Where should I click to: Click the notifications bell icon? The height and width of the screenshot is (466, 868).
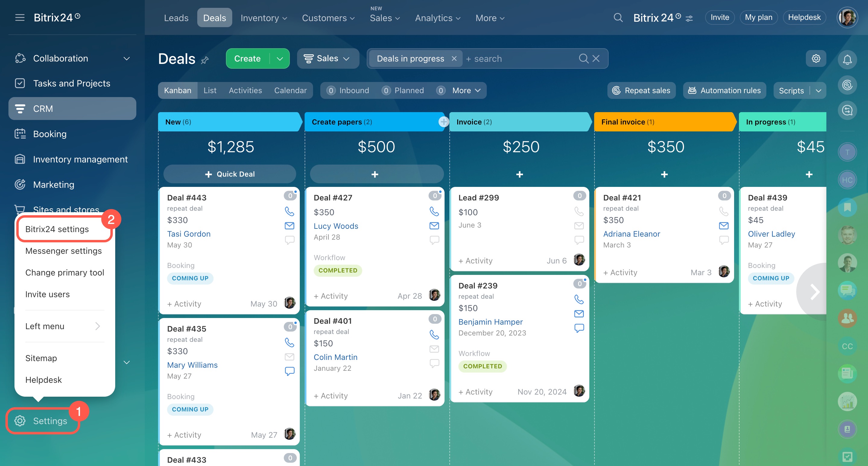click(847, 60)
